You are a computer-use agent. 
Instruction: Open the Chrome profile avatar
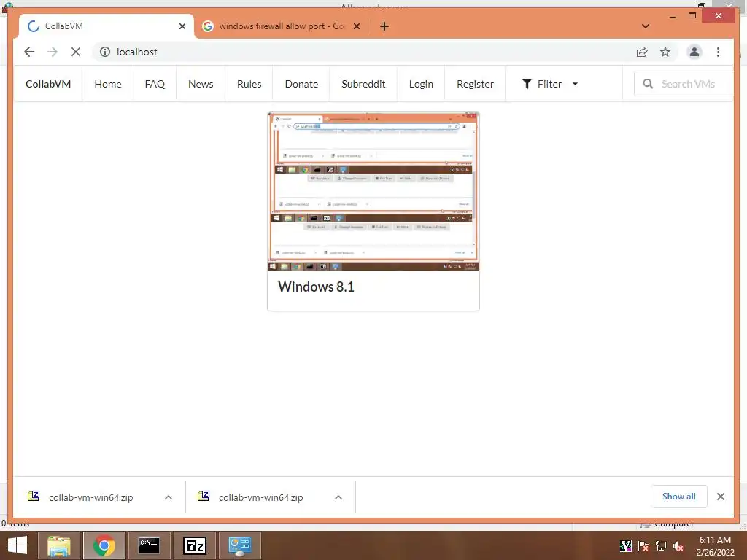(694, 52)
